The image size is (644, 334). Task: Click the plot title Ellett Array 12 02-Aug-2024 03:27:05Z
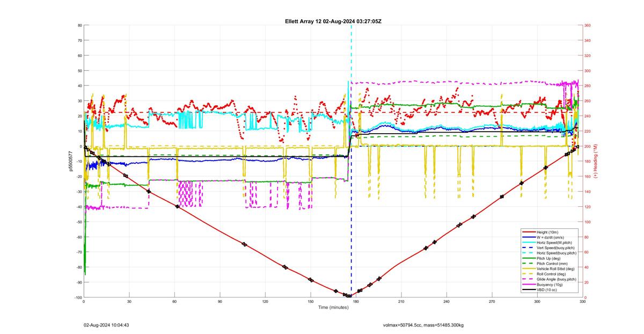tap(333, 21)
